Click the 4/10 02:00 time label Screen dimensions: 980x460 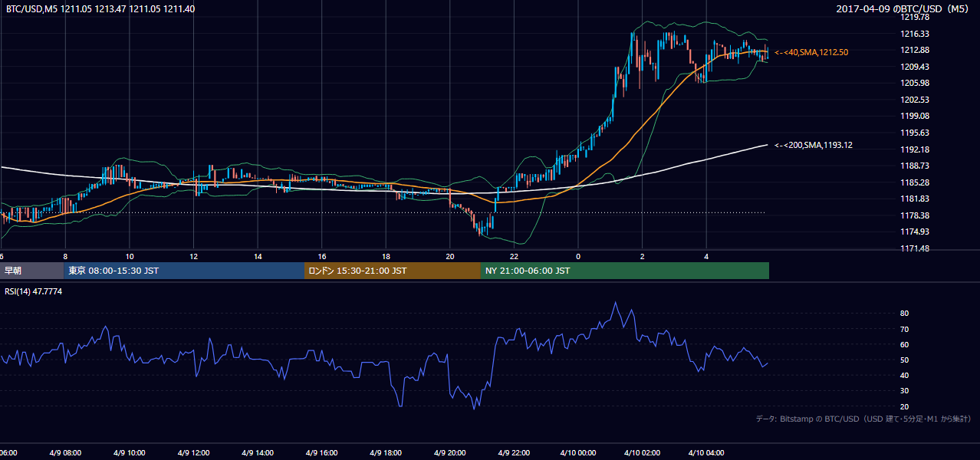642,453
